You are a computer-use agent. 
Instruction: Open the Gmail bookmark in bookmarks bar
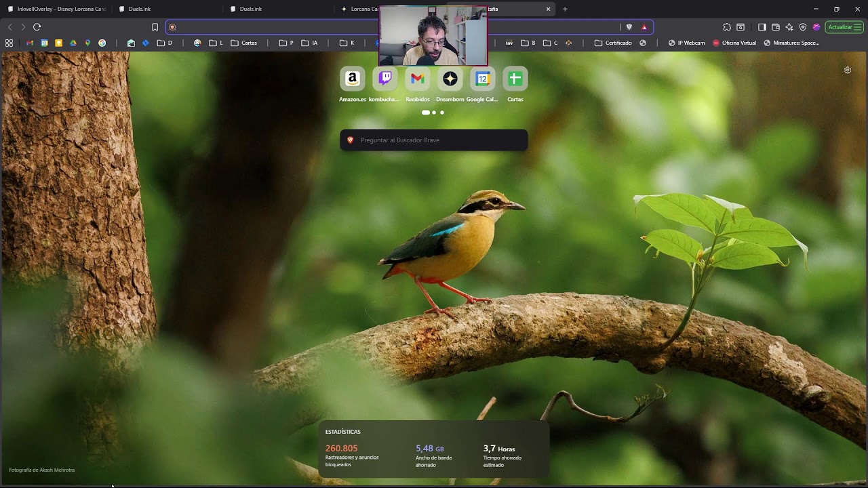pyautogui.click(x=30, y=43)
